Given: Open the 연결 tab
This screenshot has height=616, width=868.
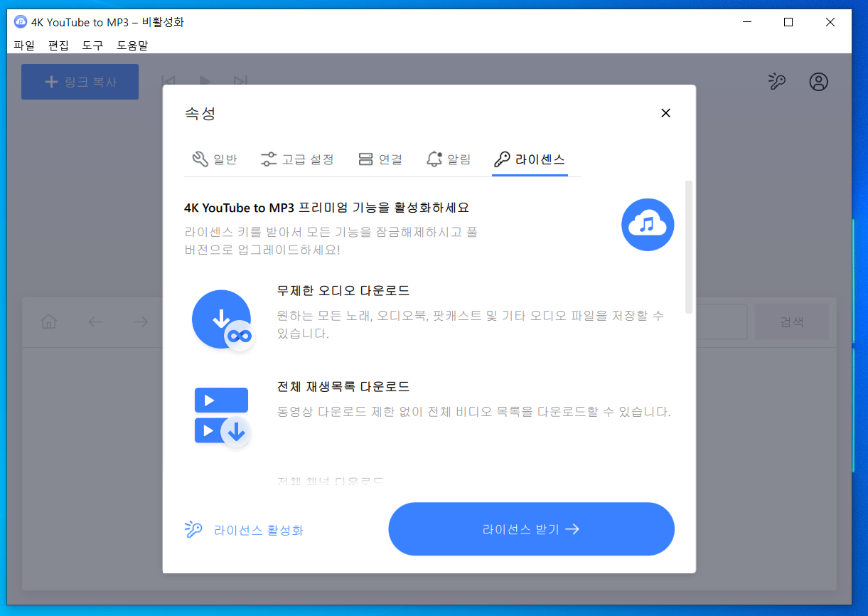Looking at the screenshot, I should coord(380,159).
